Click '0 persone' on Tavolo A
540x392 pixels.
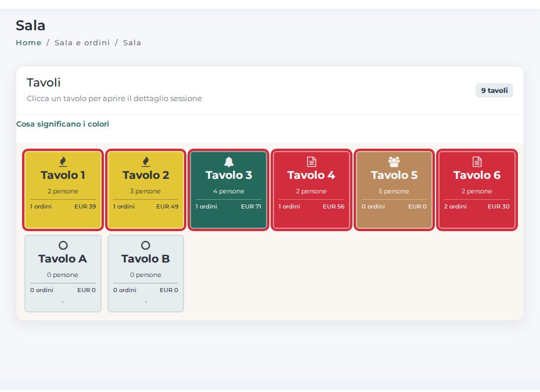click(63, 275)
